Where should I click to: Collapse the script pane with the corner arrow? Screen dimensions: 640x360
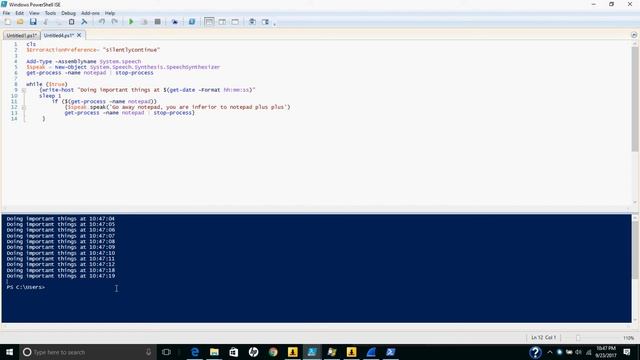[x=634, y=35]
